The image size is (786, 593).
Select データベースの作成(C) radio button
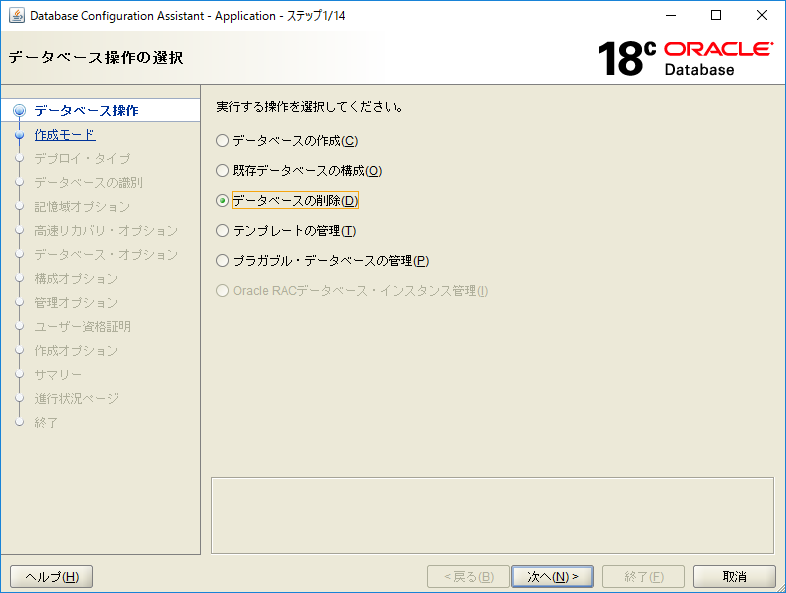(x=223, y=141)
